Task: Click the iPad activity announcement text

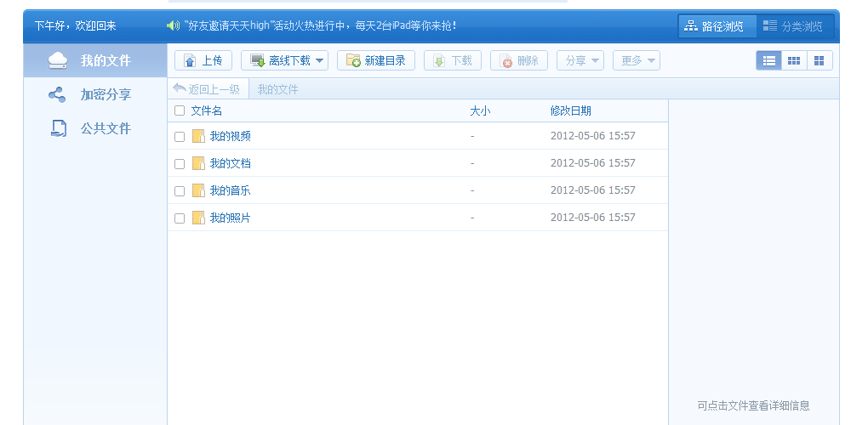Action: click(x=321, y=25)
